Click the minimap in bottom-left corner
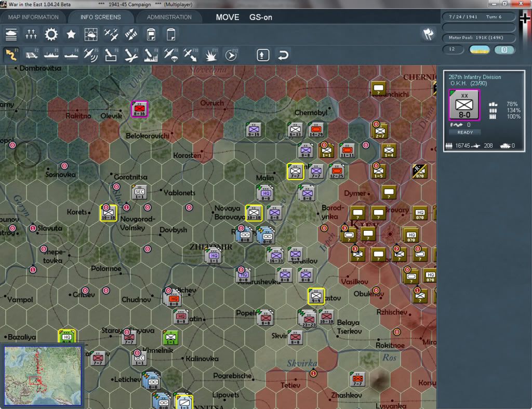 coord(43,375)
